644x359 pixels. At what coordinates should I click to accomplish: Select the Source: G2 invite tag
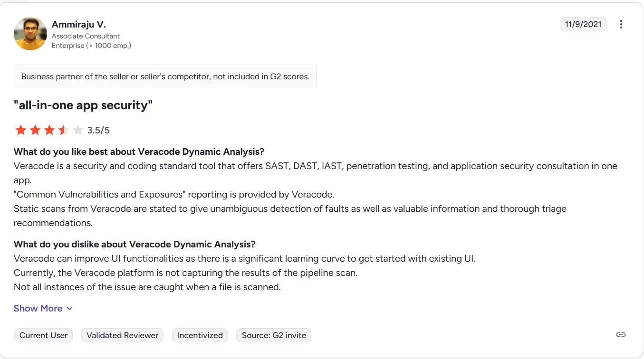(x=274, y=335)
